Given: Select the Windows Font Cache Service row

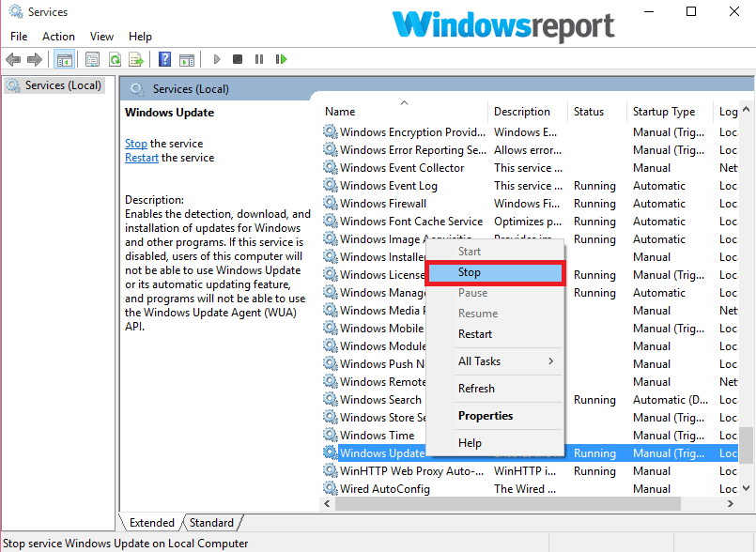Looking at the screenshot, I should tap(529, 222).
